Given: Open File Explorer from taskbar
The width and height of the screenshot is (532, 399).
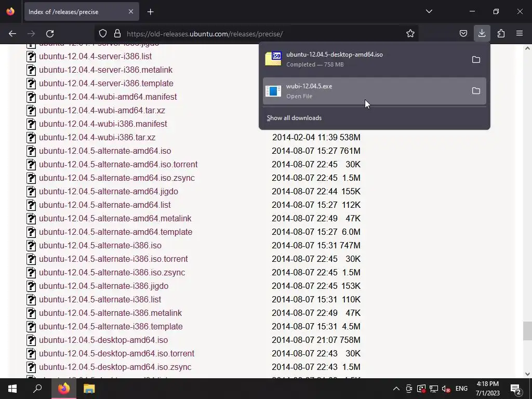Looking at the screenshot, I should click(89, 389).
